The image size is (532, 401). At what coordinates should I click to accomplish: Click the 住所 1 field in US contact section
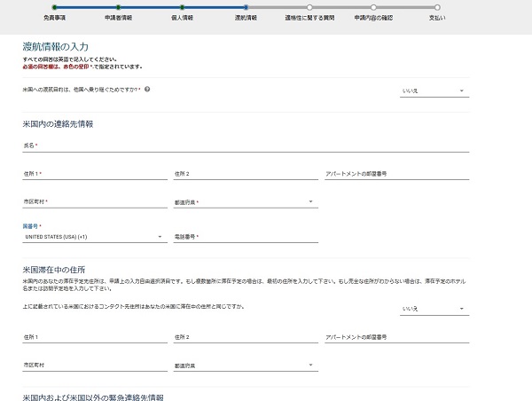point(94,175)
